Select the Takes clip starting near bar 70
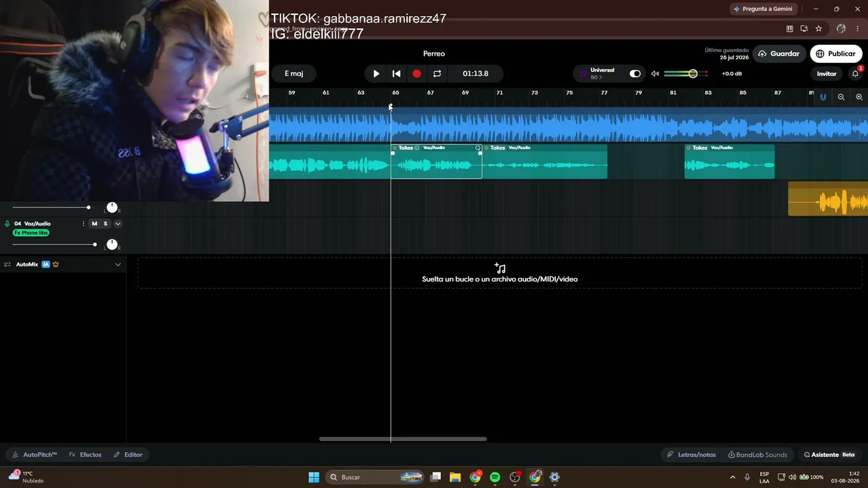Image resolution: width=868 pixels, height=488 pixels. tap(545, 162)
